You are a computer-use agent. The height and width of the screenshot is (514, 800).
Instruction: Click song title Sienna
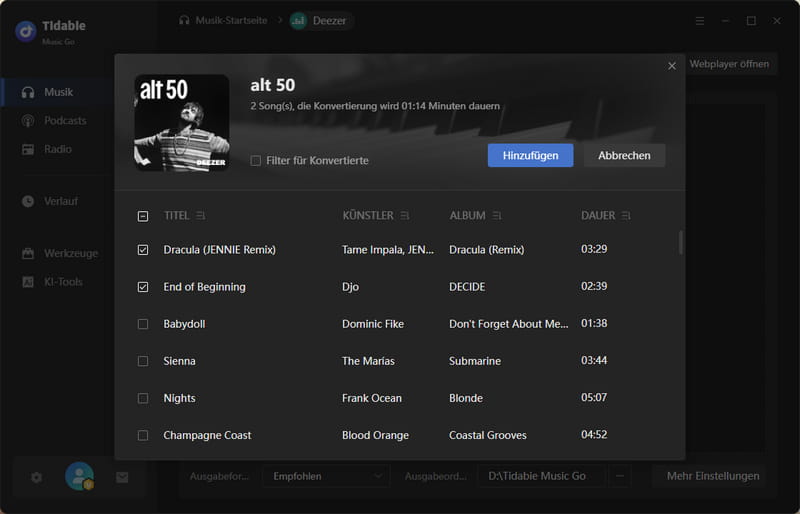click(x=179, y=361)
